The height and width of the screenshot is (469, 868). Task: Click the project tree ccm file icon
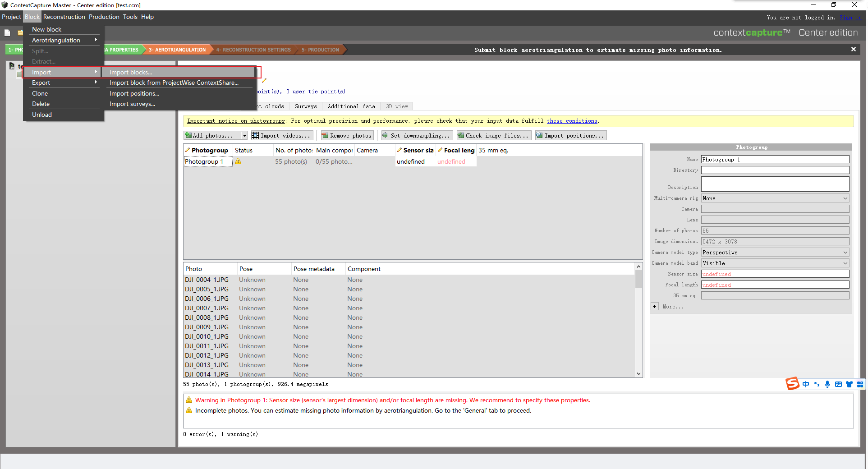point(12,66)
